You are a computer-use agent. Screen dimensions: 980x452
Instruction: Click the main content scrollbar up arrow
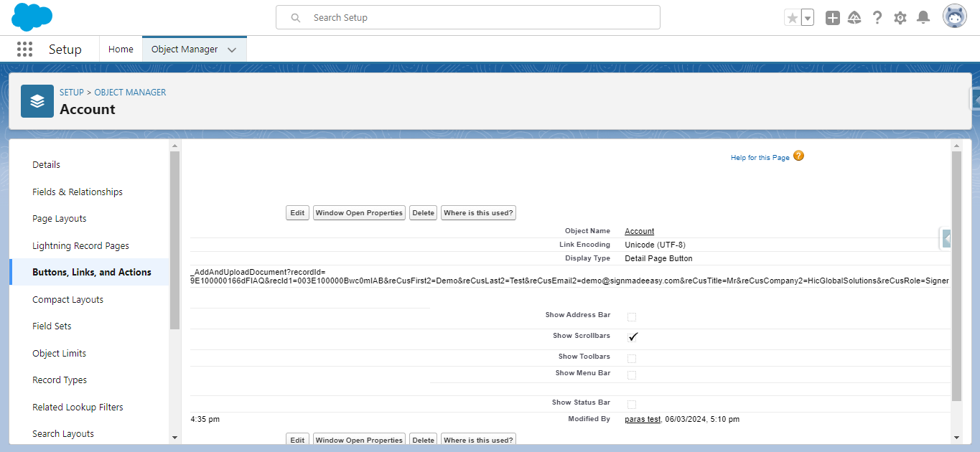click(x=956, y=146)
